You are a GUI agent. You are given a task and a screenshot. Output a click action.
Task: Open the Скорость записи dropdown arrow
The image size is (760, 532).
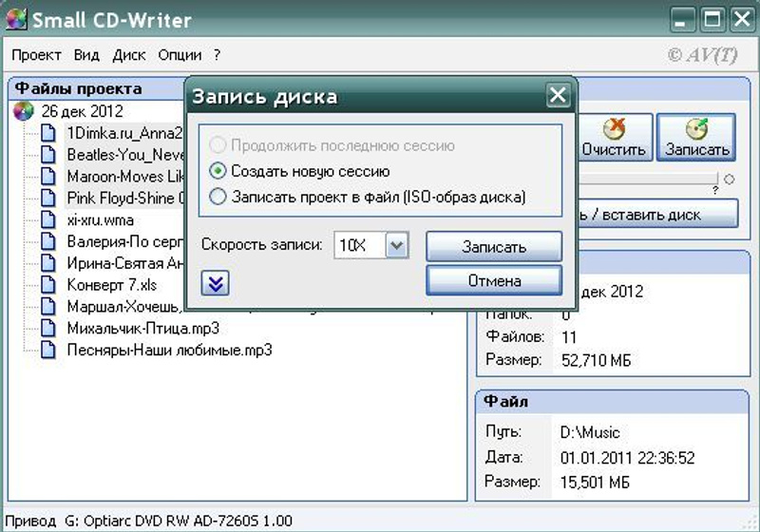(397, 245)
